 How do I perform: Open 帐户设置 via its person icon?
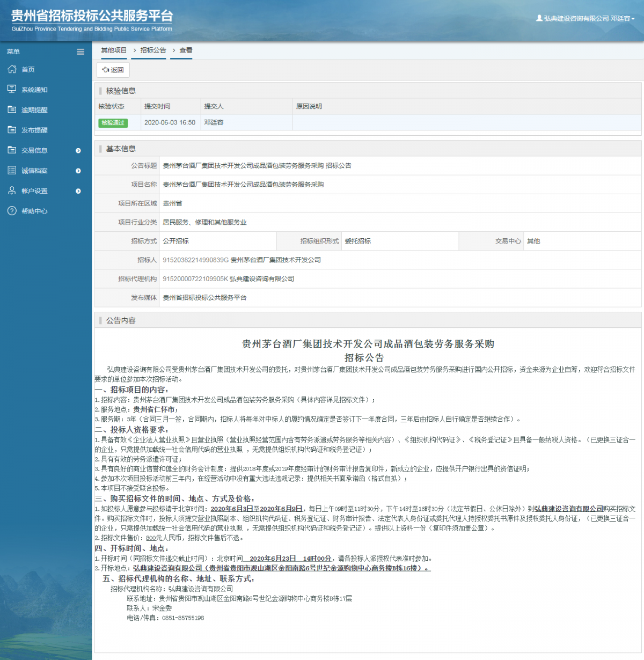point(12,190)
